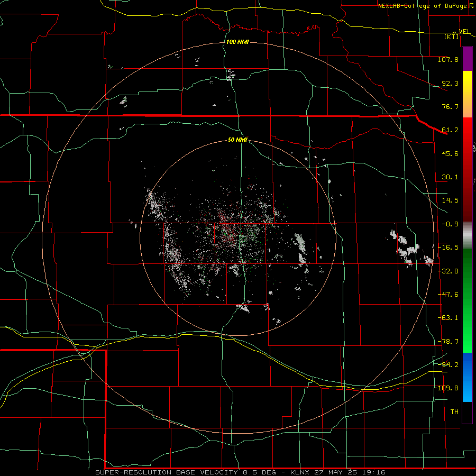Click the 92.3 legend value
This screenshot has width=476, height=476.
click(x=450, y=83)
